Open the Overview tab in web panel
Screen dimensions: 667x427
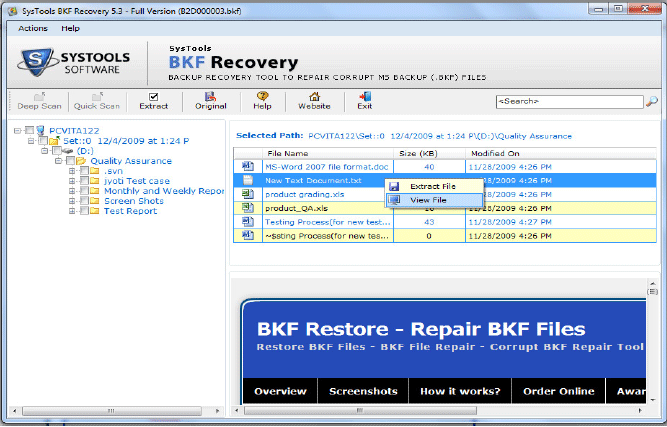280,391
